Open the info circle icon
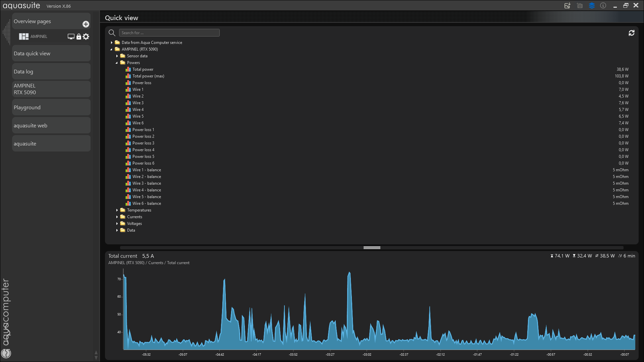Viewport: 644px width, 362px height. (x=603, y=6)
